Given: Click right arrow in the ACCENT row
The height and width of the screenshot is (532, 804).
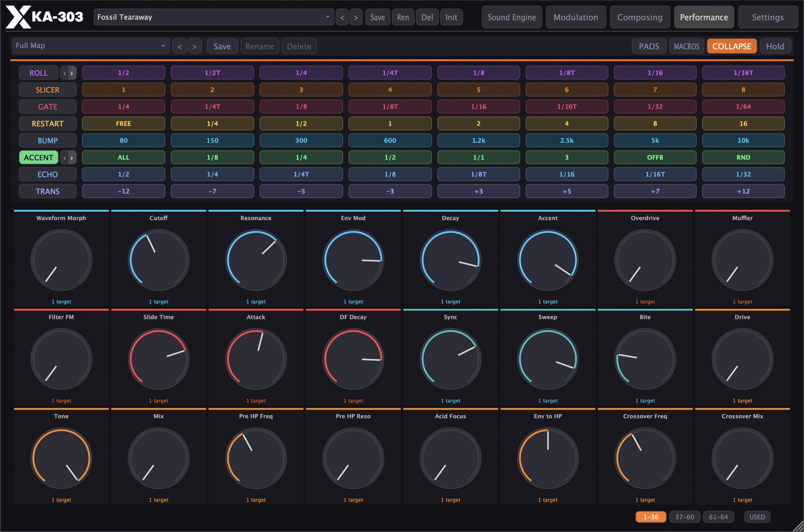Looking at the screenshot, I should (x=72, y=158).
